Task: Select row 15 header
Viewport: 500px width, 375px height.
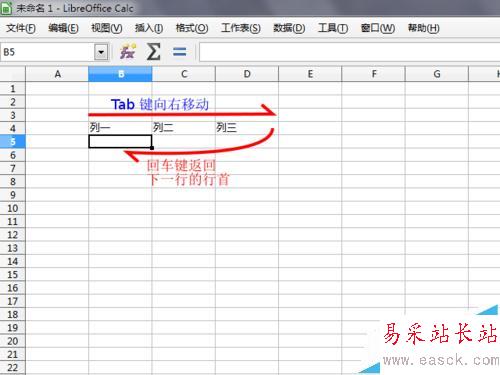Action: click(x=13, y=275)
